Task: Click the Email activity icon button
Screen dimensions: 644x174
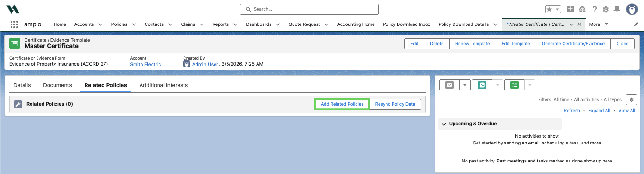Action: 449,85
